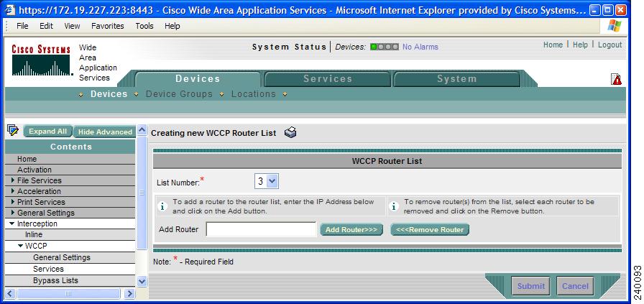
Task: Click the No Alarms status link
Action: pos(420,47)
